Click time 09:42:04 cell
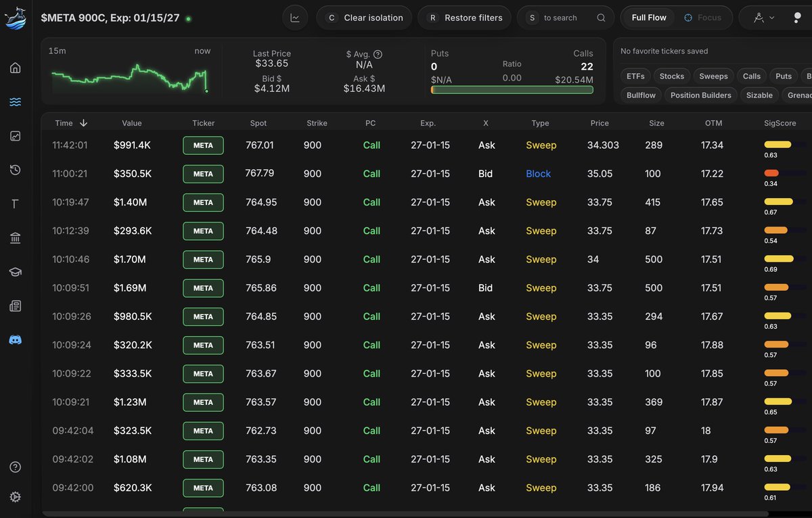812x518 pixels. 72,431
